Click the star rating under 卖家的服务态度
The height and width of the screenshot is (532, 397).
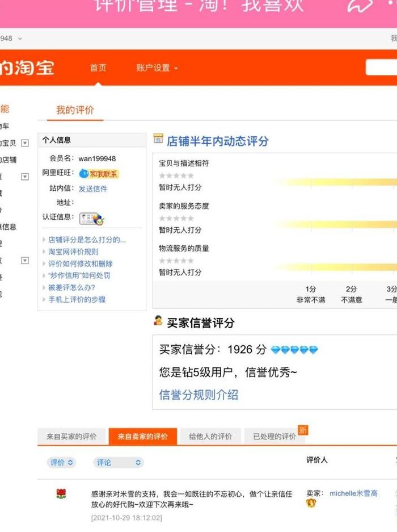[176, 218]
